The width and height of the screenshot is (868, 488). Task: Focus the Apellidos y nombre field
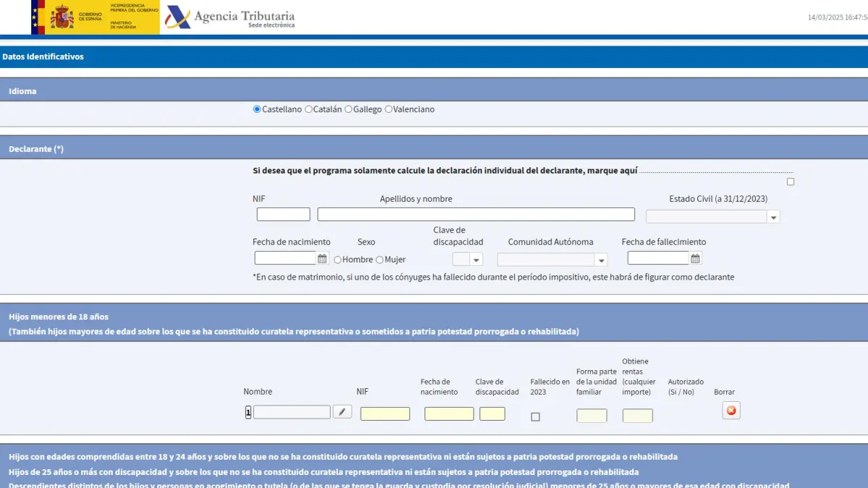tap(476, 215)
